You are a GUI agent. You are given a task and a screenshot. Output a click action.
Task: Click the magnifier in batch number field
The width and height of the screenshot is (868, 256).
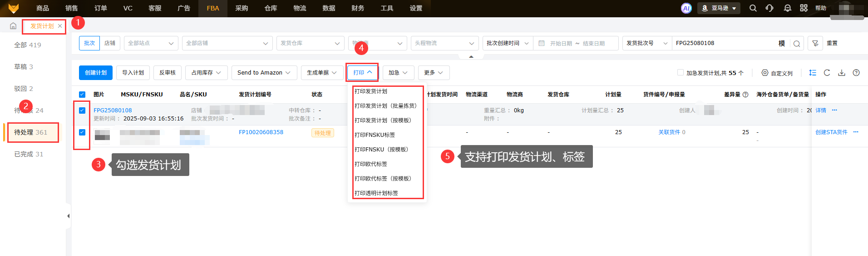797,44
